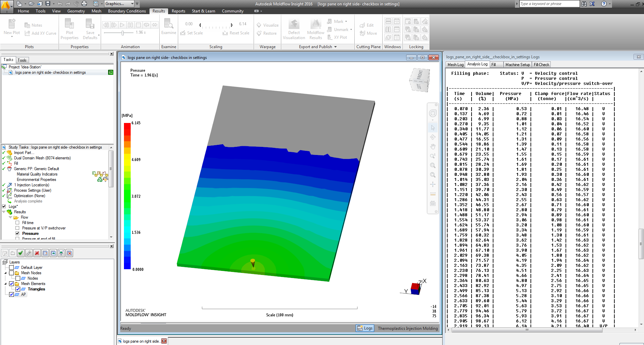Click the Tools tab in left pane
The image size is (644, 345).
point(22,60)
